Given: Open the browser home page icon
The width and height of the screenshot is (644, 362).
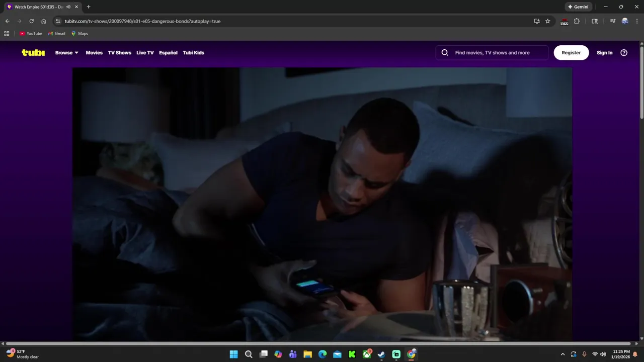Looking at the screenshot, I should point(43,21).
